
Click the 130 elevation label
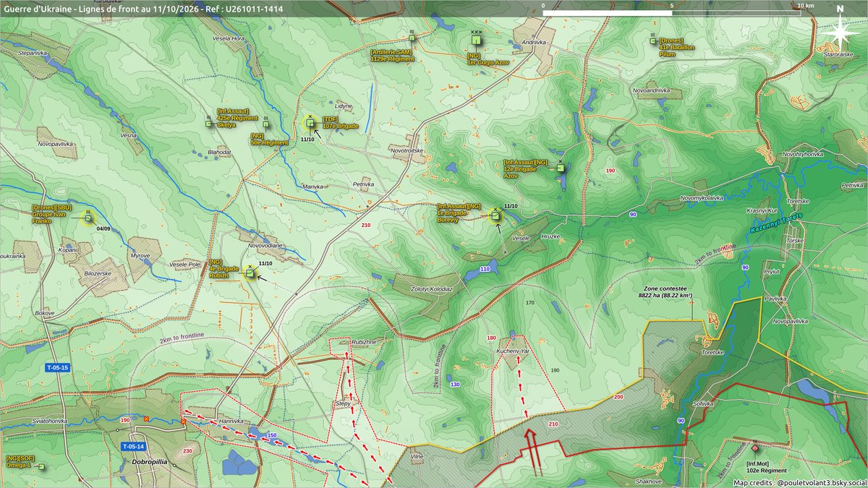tap(454, 384)
